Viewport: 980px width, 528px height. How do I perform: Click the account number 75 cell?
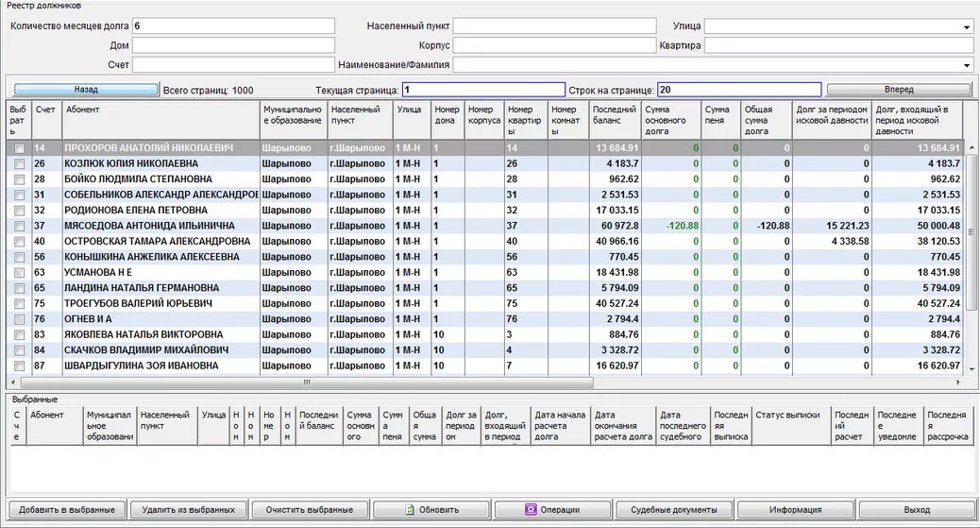point(46,303)
